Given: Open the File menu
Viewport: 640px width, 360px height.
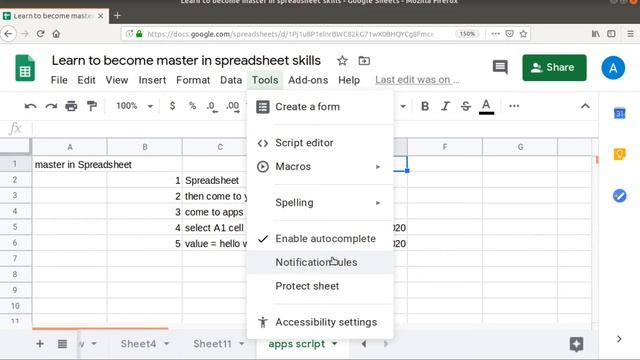Looking at the screenshot, I should pos(59,80).
